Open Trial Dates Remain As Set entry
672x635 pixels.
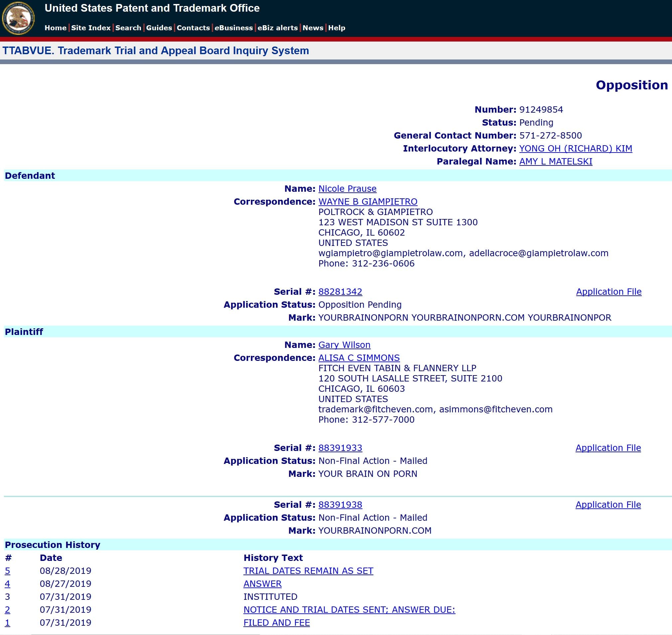(308, 571)
